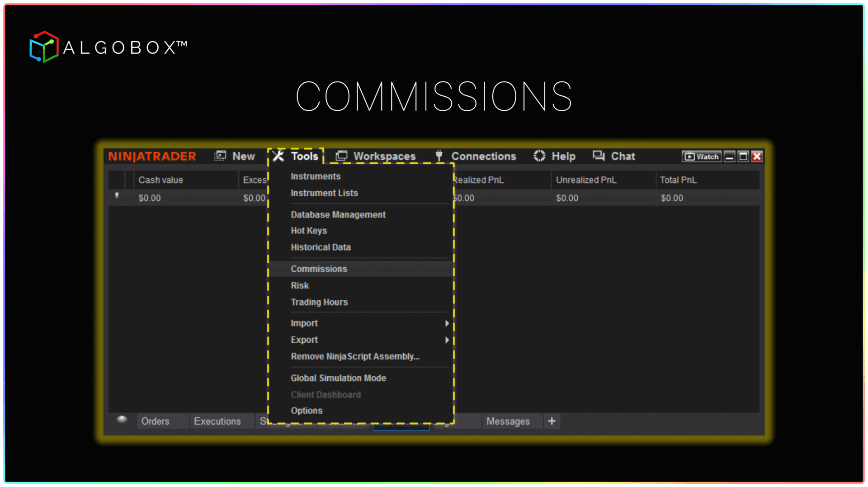The width and height of the screenshot is (868, 487).
Task: Select Global Simulation Mode
Action: 338,378
